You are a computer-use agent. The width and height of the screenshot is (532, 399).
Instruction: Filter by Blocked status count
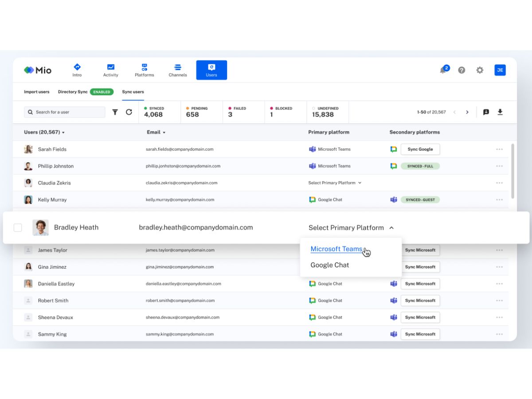tap(286, 112)
